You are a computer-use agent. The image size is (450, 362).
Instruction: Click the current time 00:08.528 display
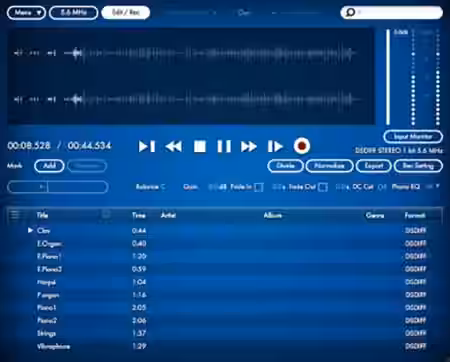29,146
